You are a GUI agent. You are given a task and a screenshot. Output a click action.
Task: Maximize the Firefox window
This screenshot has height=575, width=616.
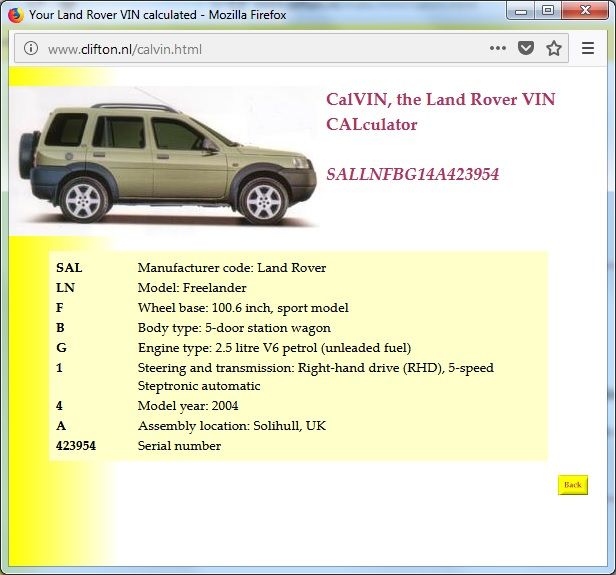(x=548, y=11)
